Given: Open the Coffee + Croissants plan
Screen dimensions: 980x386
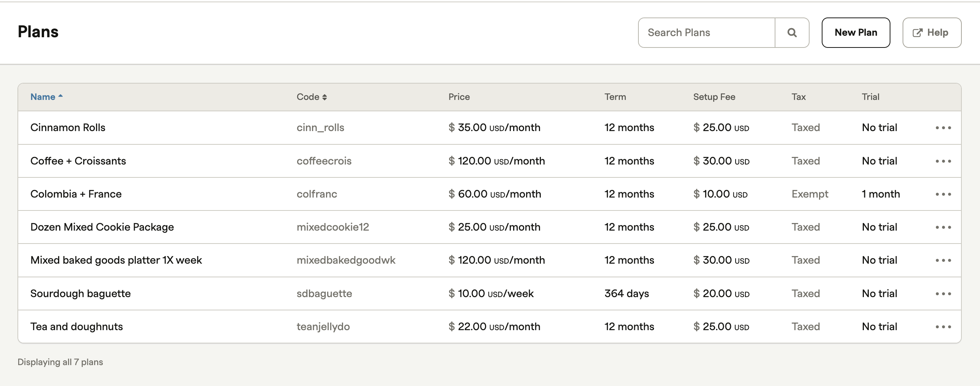Looking at the screenshot, I should [78, 161].
